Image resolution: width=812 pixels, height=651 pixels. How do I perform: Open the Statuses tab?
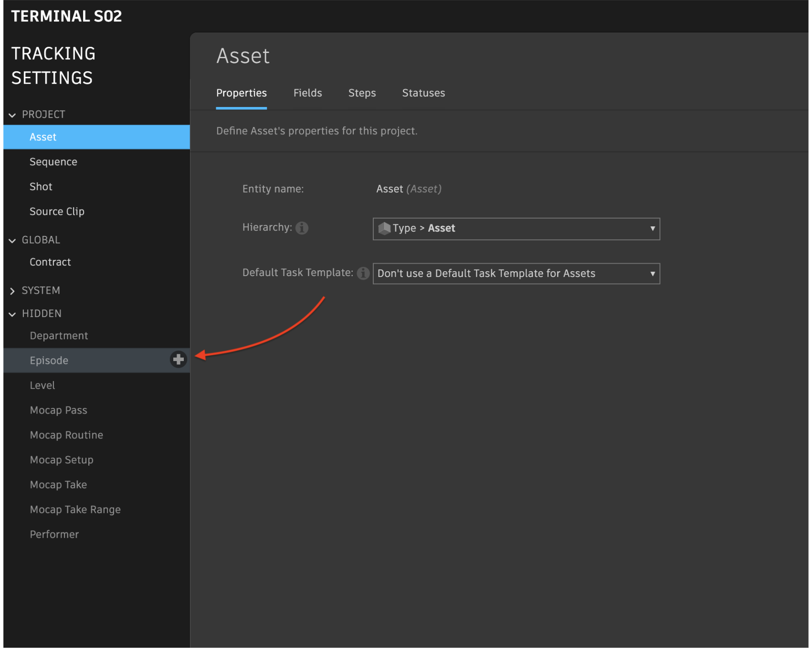[423, 93]
